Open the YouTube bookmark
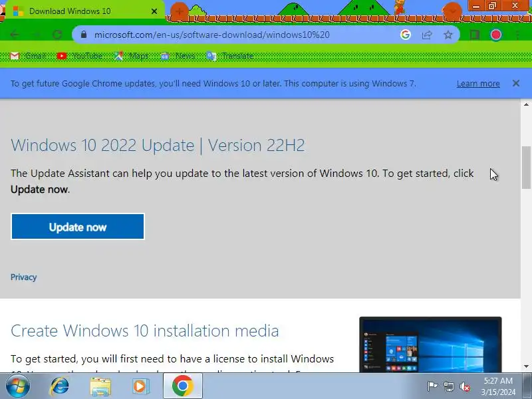 (x=79, y=56)
